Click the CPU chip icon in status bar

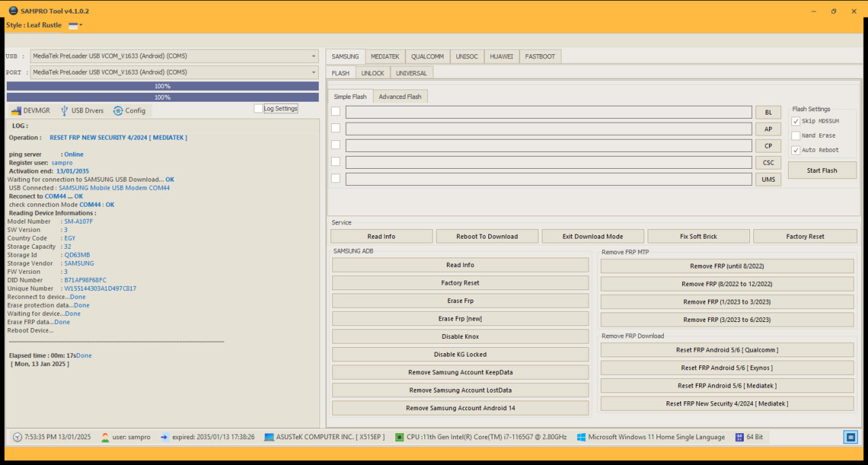(x=399, y=437)
